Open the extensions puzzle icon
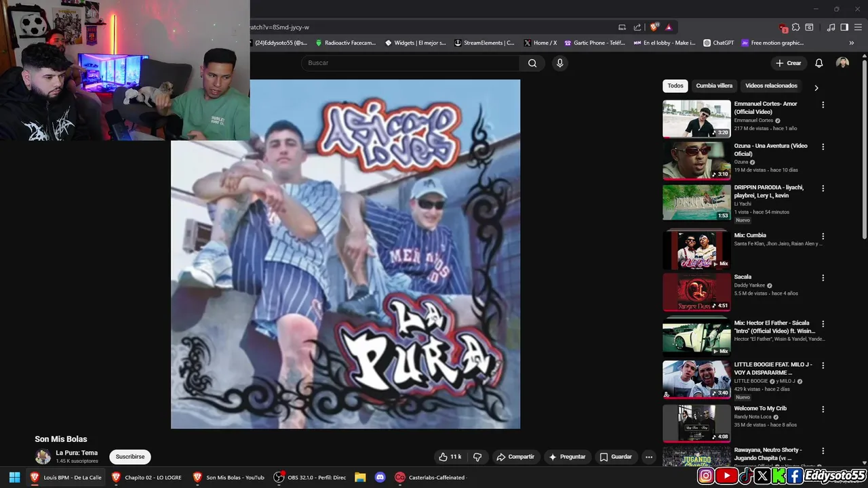The height and width of the screenshot is (488, 868). pyautogui.click(x=796, y=27)
